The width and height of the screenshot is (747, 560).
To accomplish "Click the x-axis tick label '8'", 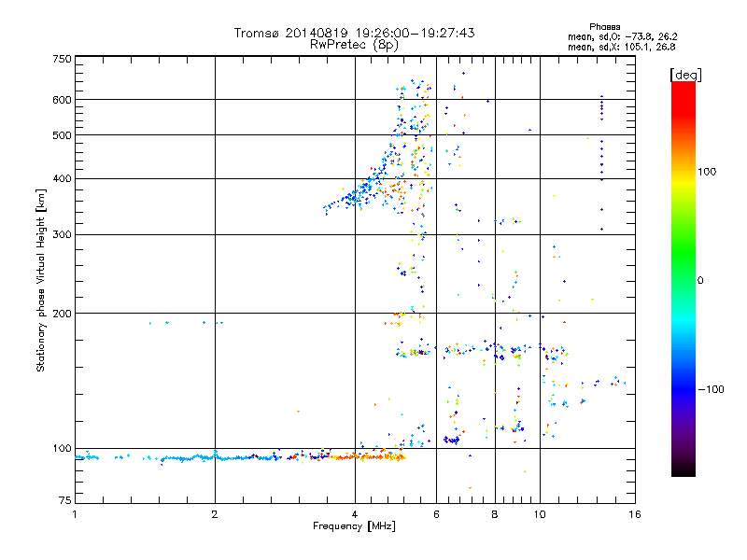I will (x=495, y=514).
